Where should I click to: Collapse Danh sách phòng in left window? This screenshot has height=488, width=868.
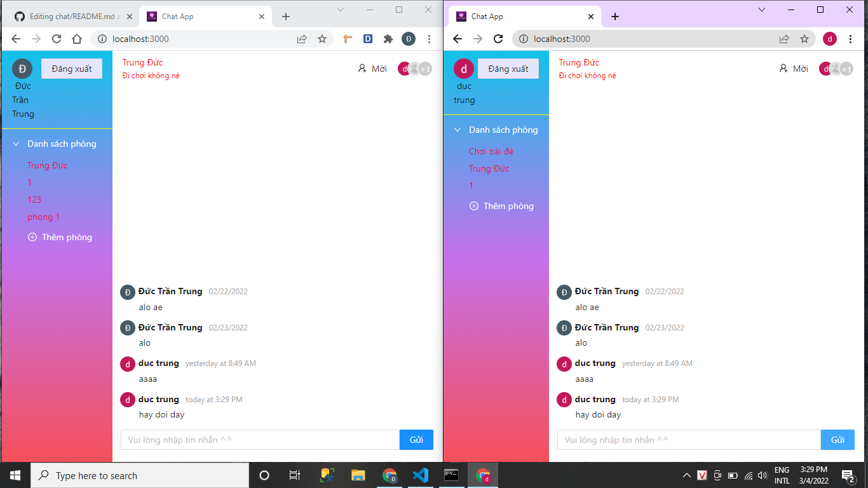15,144
